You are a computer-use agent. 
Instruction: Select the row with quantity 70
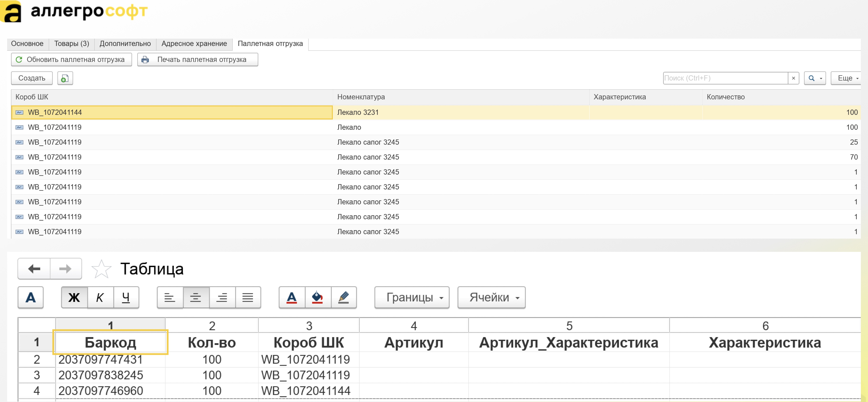(x=436, y=157)
